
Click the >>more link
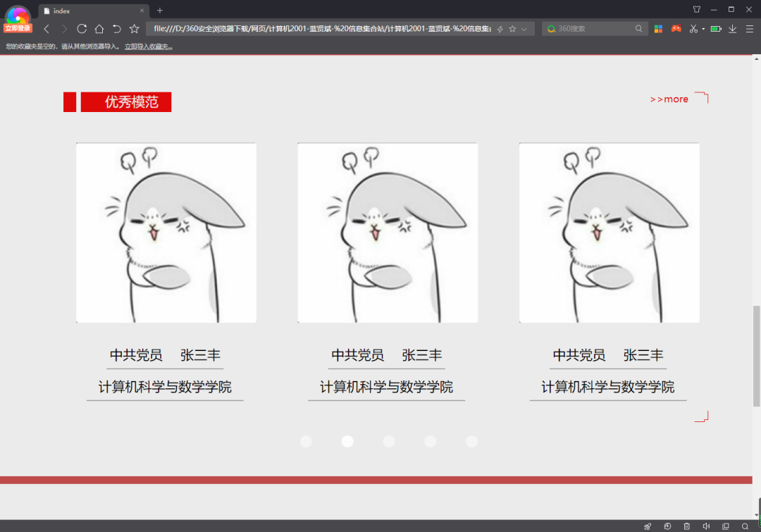pos(669,99)
